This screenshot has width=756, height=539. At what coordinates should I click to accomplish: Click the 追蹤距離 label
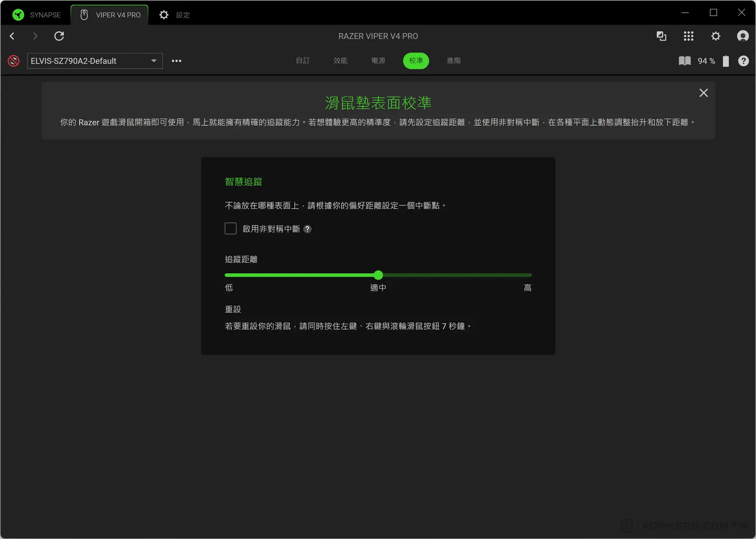[x=241, y=259]
